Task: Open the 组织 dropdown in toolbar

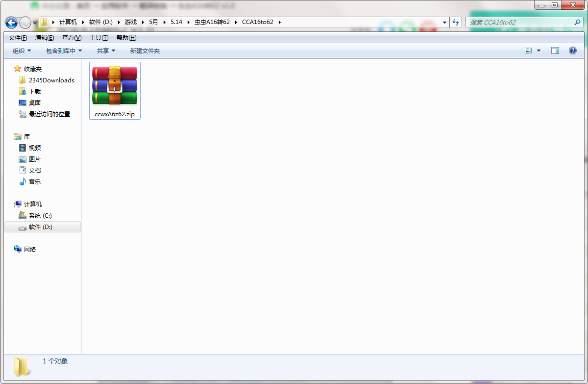Action: coord(22,51)
